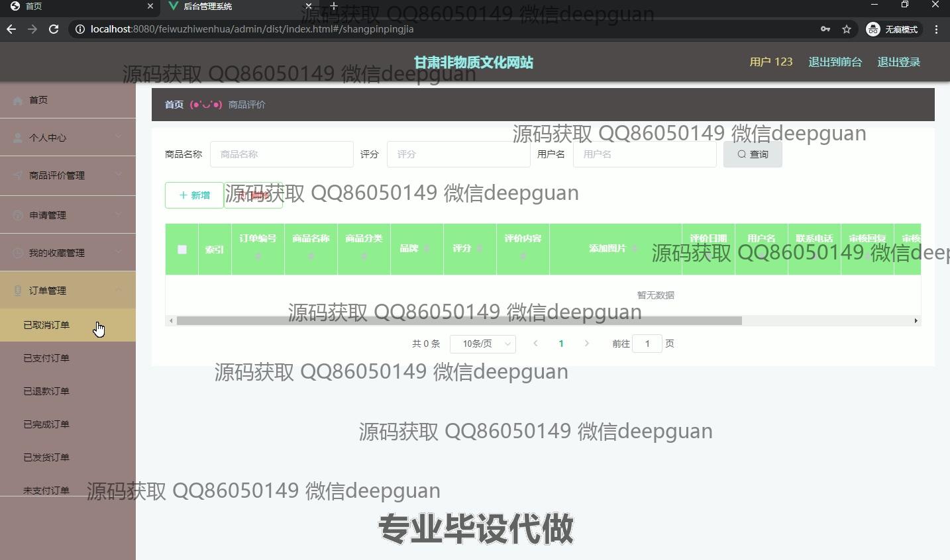Click 退出到前台 link in header
950x560 pixels.
pyautogui.click(x=835, y=62)
